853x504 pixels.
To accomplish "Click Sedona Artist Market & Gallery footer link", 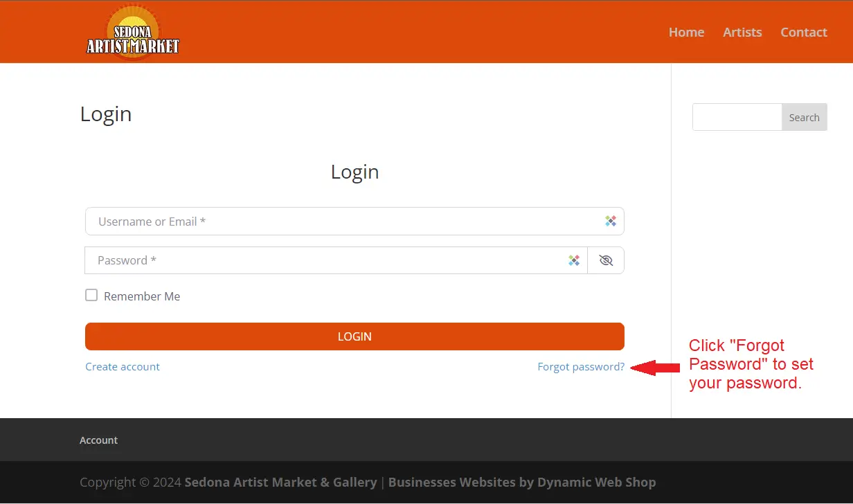I will [280, 483].
